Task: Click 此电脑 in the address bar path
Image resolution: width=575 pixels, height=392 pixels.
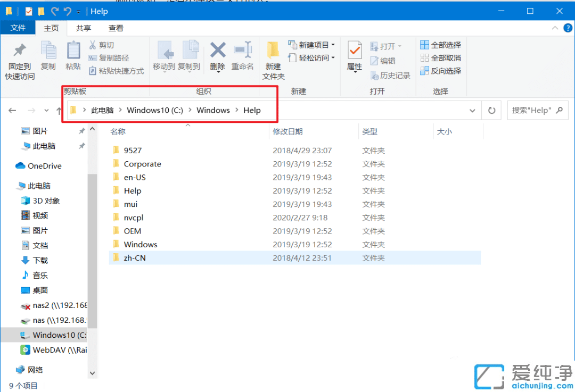Action: [x=102, y=110]
